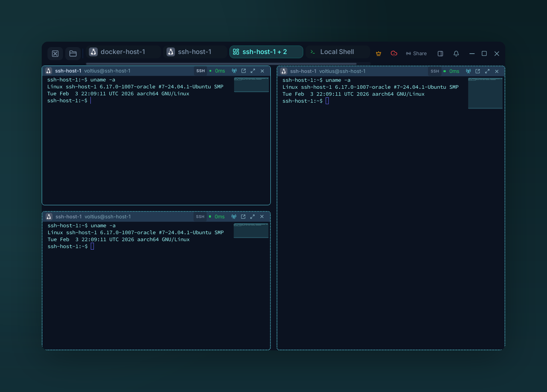547x392 pixels.
Task: Click SSH badge in right pane header
Action: (x=435, y=71)
